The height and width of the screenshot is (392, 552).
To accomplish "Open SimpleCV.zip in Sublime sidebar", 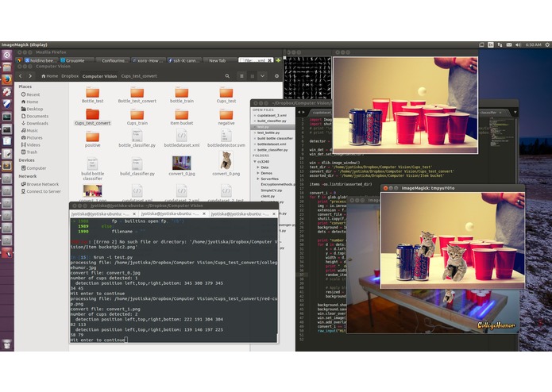I will 271,190.
